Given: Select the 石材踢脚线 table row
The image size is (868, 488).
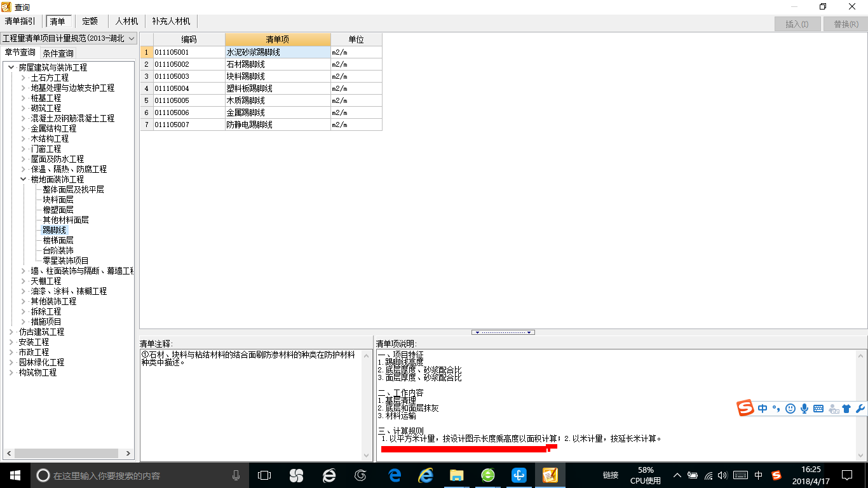Looking at the screenshot, I should pos(261,64).
